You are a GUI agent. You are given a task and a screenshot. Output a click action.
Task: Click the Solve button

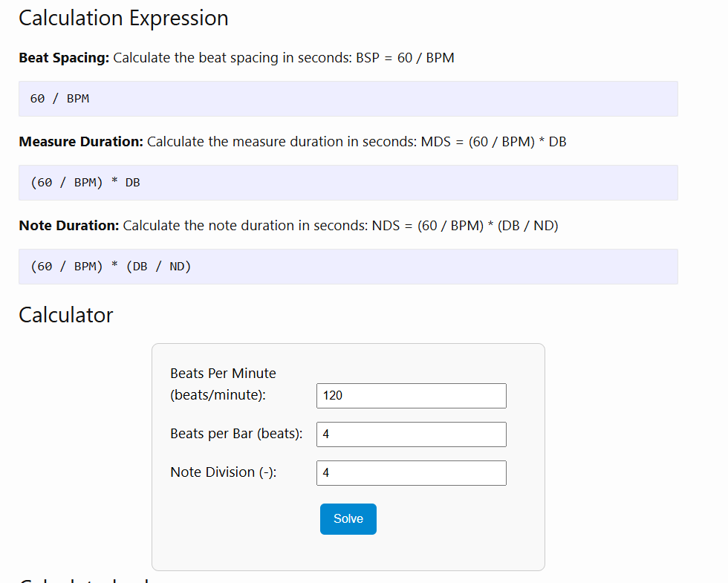pos(348,519)
